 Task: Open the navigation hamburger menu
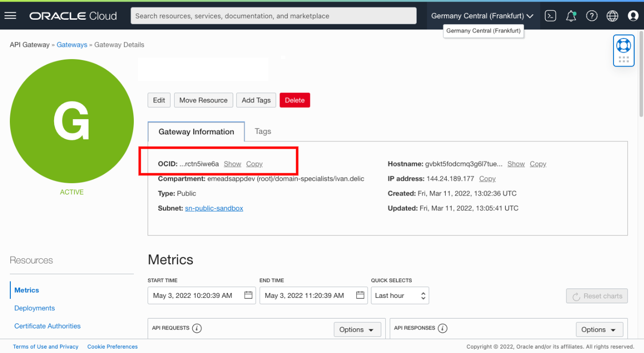(10, 15)
